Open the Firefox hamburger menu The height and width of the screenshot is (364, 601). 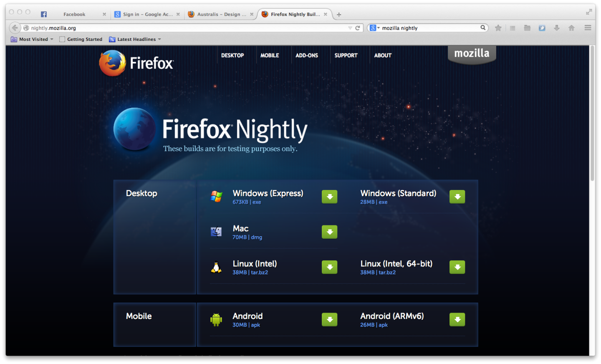pos(588,28)
